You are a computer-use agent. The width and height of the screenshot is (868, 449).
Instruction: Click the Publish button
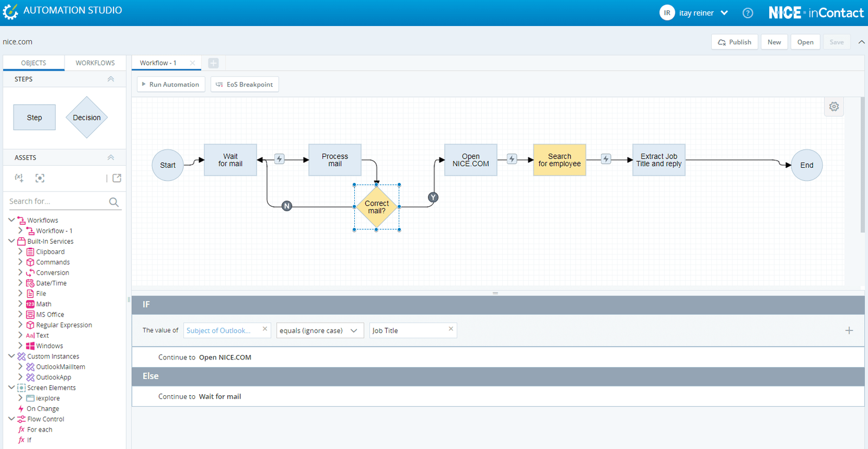[x=735, y=42]
